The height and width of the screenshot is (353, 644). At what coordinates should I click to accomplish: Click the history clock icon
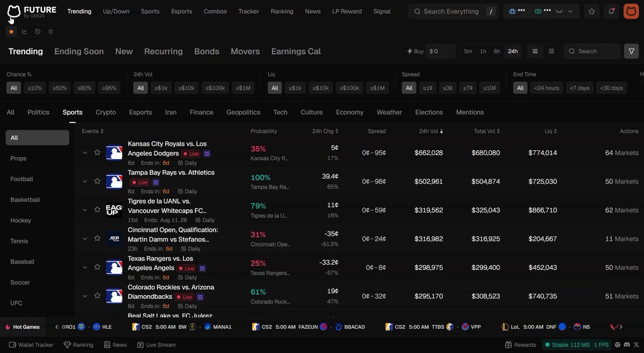(x=38, y=32)
